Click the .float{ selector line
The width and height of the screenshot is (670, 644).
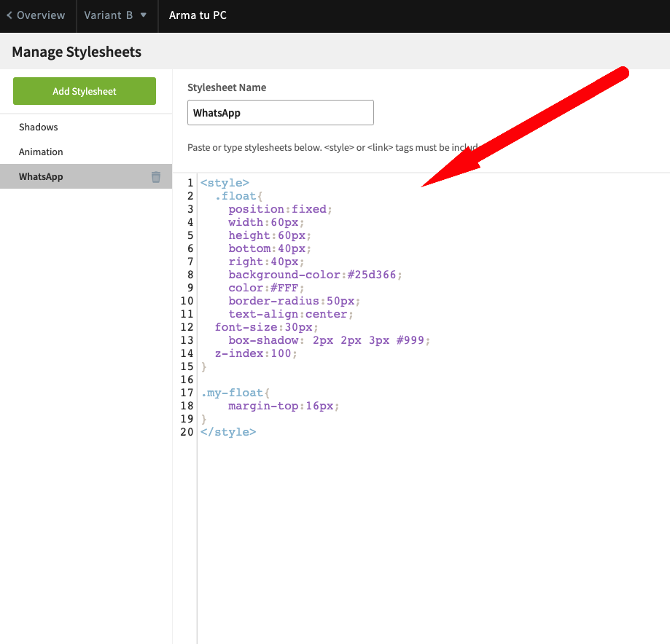[238, 196]
